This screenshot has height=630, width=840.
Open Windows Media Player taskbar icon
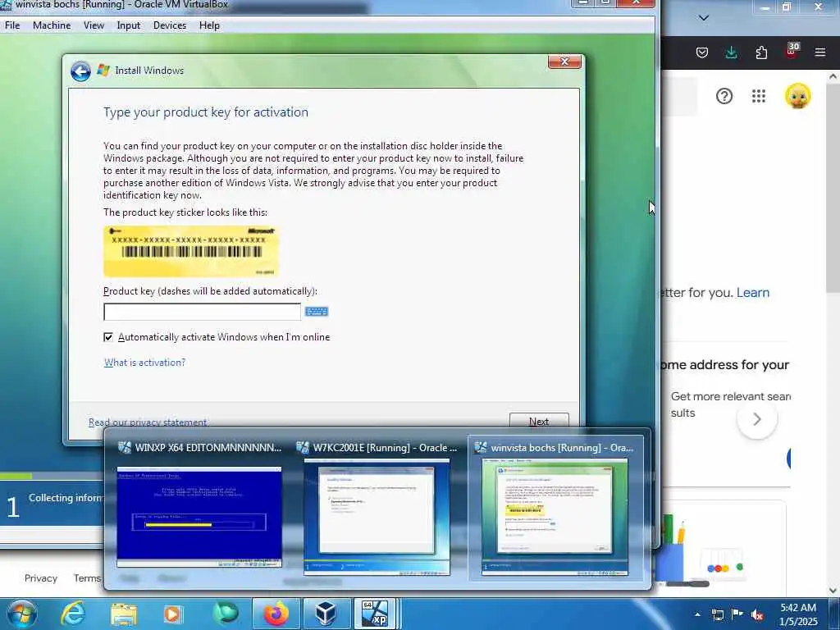[x=172, y=614]
